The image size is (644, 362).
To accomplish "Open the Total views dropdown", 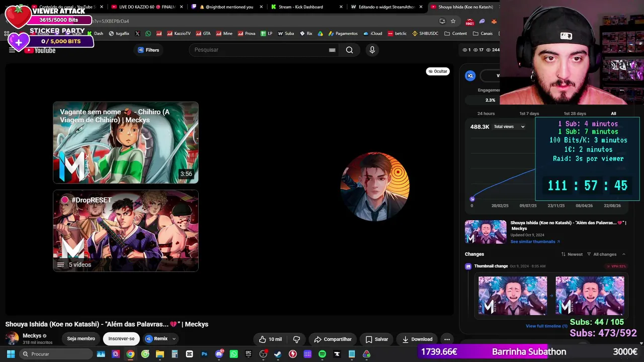I will pos(509,127).
